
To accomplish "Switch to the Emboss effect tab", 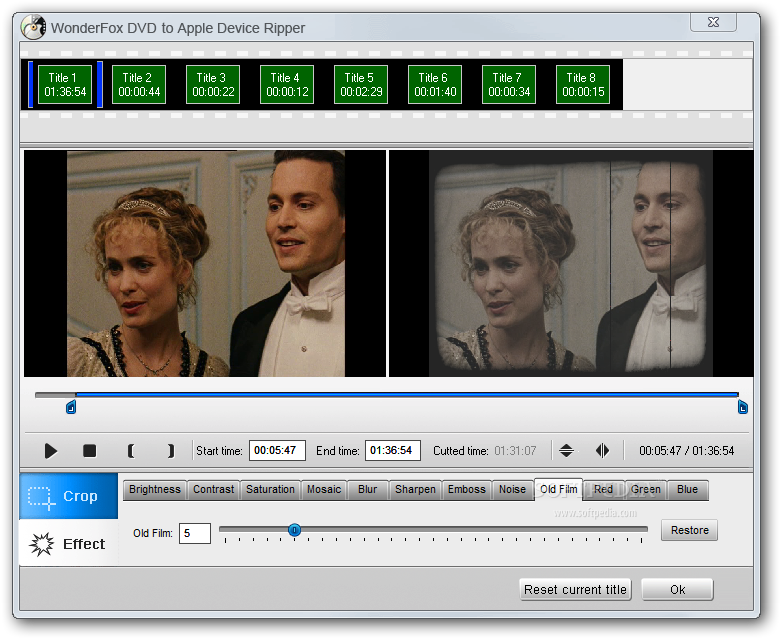I will [467, 490].
